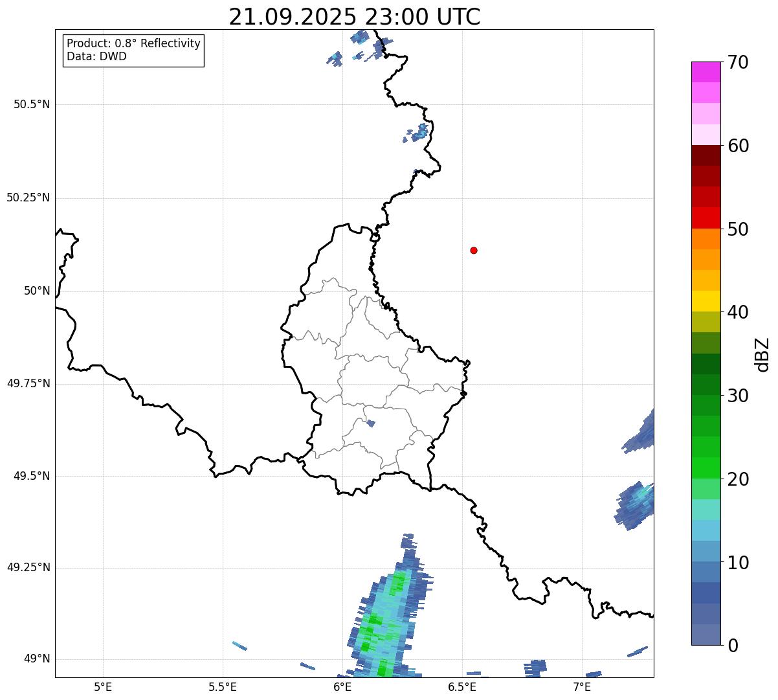Click the latitude label '50.5°N'
Viewport: 778px width, 700px height.
(x=32, y=104)
